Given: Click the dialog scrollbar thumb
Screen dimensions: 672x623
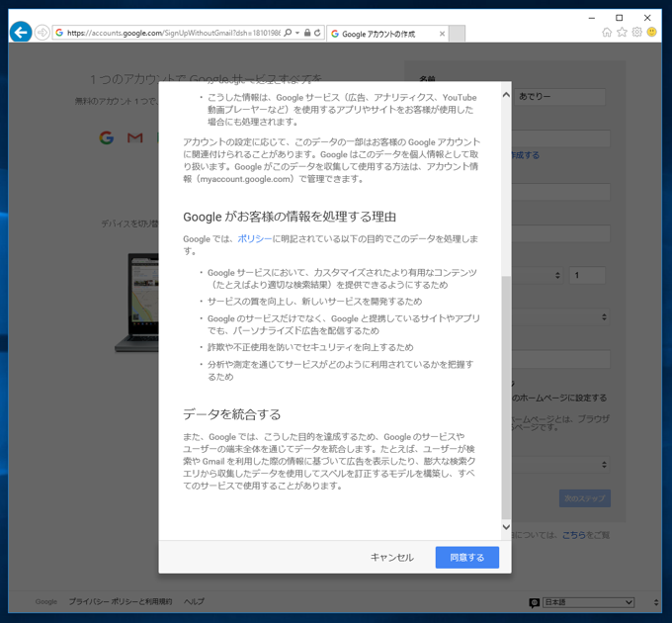Looking at the screenshot, I should pos(506,398).
